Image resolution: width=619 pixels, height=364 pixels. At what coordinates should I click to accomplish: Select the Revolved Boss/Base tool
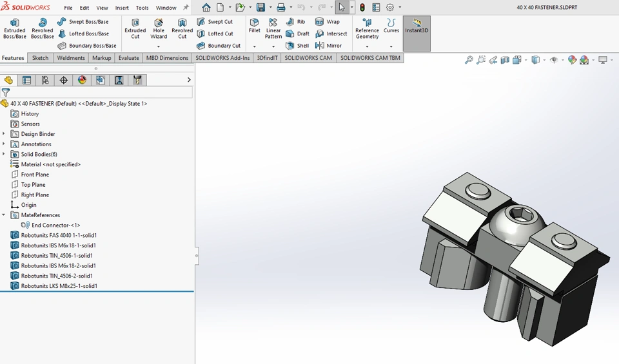pyautogui.click(x=43, y=28)
